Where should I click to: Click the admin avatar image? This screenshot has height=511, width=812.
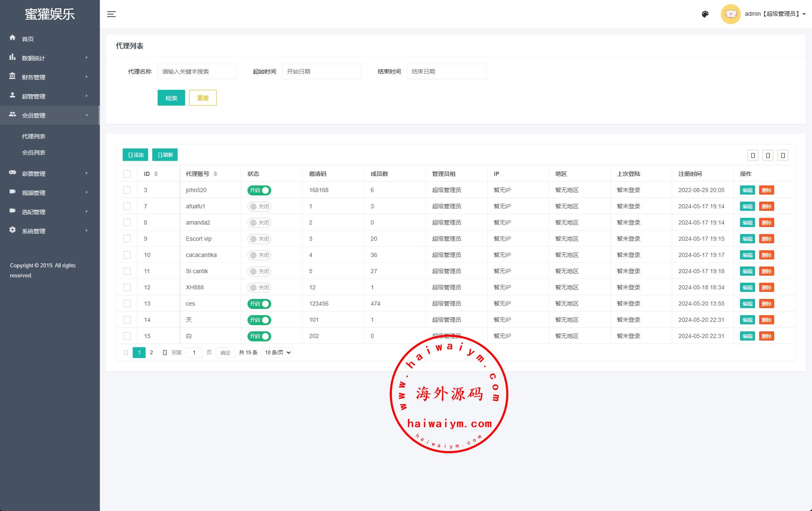730,14
